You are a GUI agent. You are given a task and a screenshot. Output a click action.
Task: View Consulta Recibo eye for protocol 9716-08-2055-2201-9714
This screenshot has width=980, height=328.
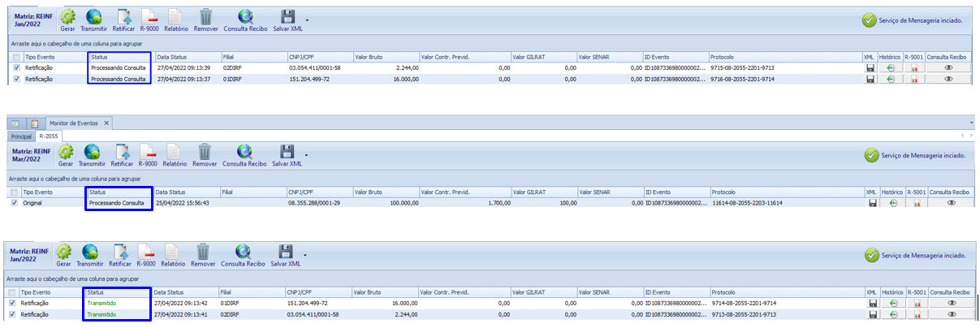948,79
